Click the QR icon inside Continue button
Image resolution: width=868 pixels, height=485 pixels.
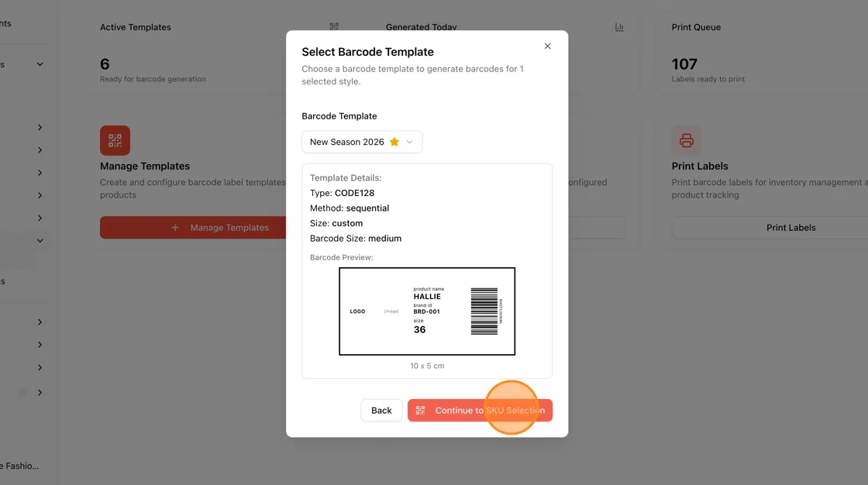420,411
